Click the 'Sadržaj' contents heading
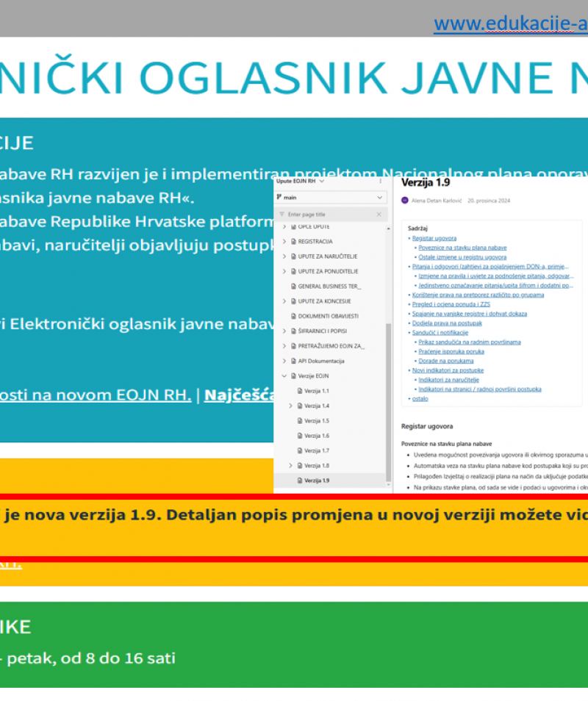Screen dimensions: 588x701 pos(417,229)
